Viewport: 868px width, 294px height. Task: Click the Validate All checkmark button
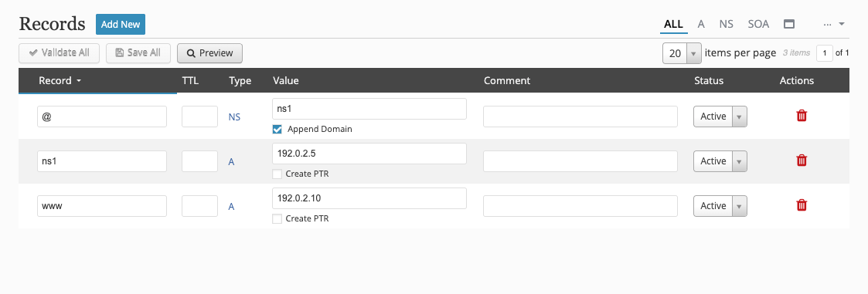[x=60, y=53]
